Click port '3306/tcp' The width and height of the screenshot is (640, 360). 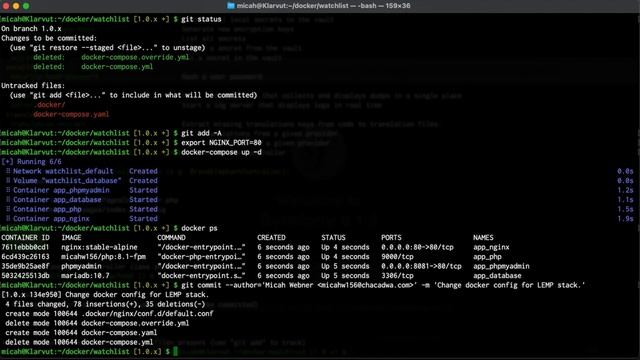click(x=397, y=276)
